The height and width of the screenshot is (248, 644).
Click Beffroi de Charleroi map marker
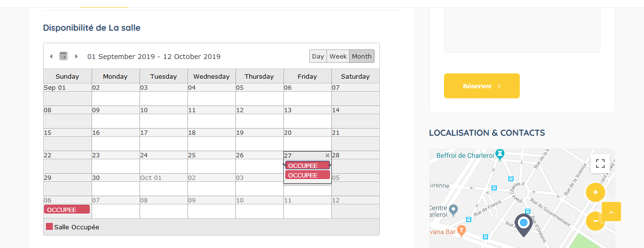tap(500, 154)
